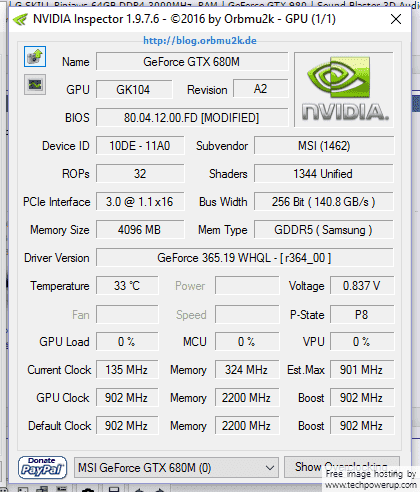The width and height of the screenshot is (420, 492).
Task: Click the Default Clock row Boost 902 MHz field
Action: click(362, 425)
